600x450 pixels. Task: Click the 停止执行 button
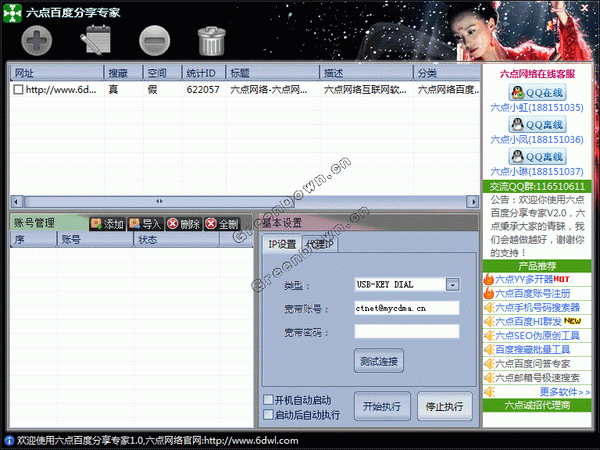pyautogui.click(x=444, y=406)
